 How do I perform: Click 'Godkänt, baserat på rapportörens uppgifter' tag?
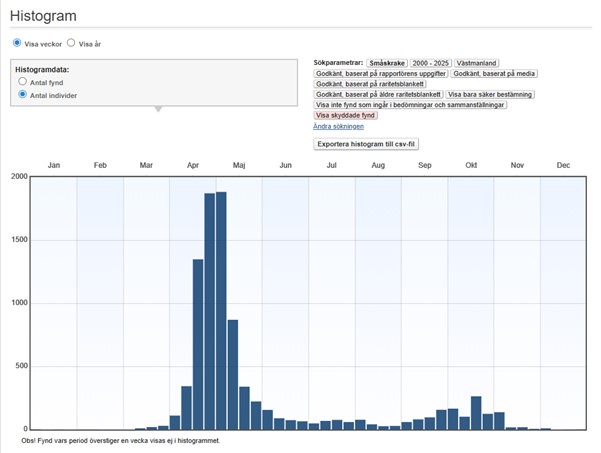[x=380, y=74]
